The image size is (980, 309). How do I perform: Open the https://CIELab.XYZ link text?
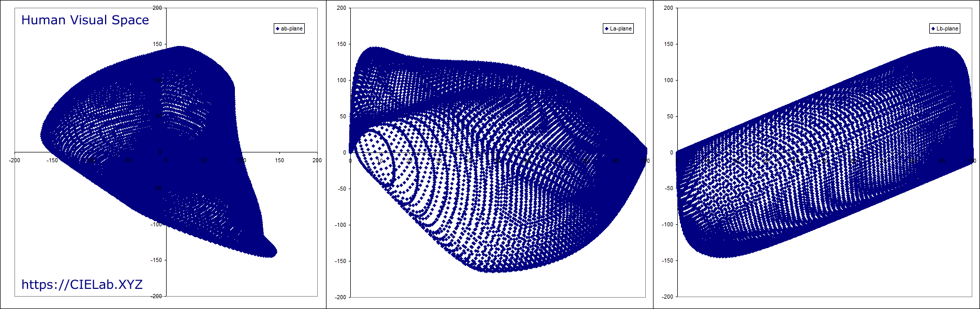pos(82,285)
